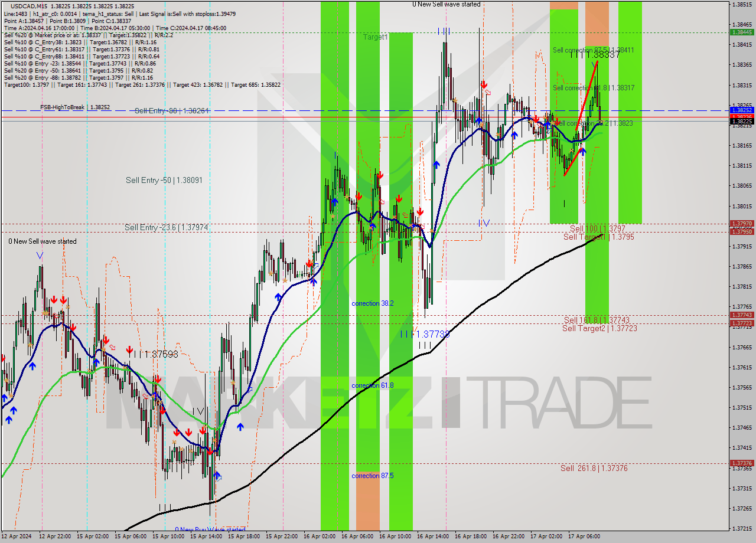Viewport: 756px width, 543px height.
Task: Select the 'Sell Entry -23.6 | 1.37974' label
Action: 167,227
